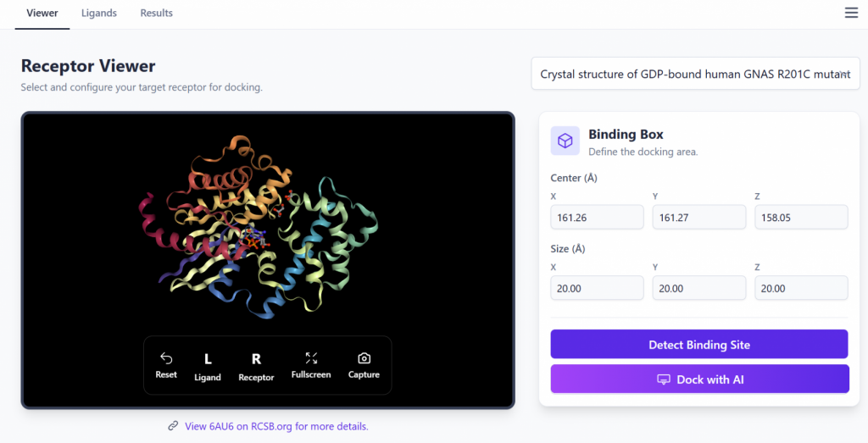Capture a snapshot of the viewer
The image size is (868, 443).
364,358
